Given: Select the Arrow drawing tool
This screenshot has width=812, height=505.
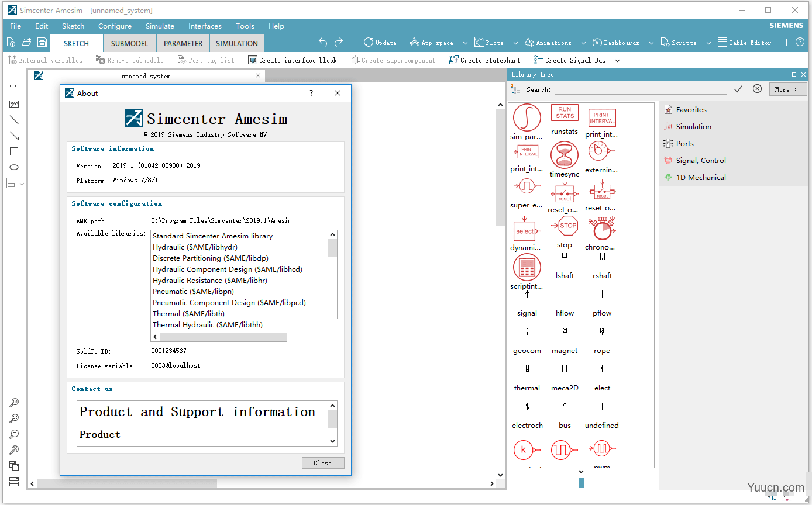Looking at the screenshot, I should 14,136.
